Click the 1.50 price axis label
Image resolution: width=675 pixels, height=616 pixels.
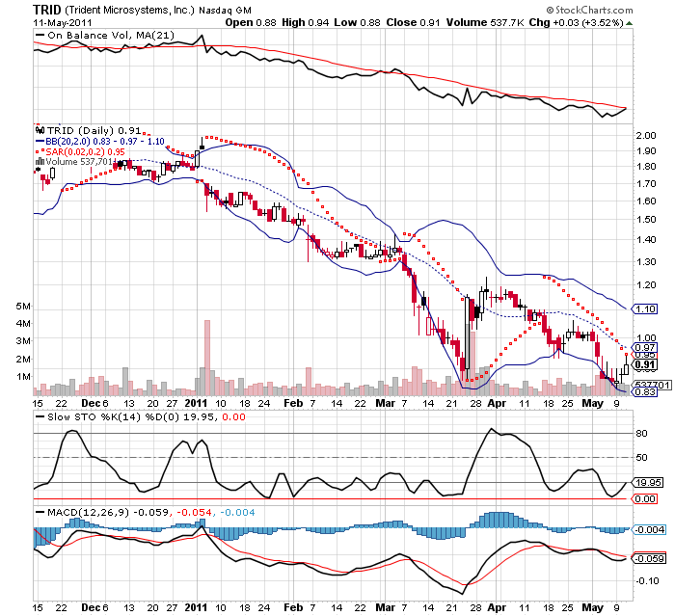point(646,220)
